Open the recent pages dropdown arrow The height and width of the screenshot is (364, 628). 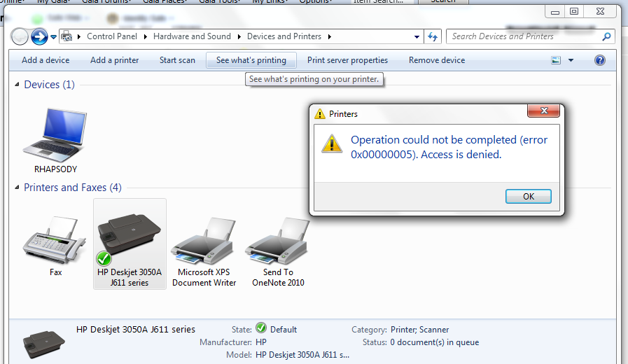coord(53,37)
